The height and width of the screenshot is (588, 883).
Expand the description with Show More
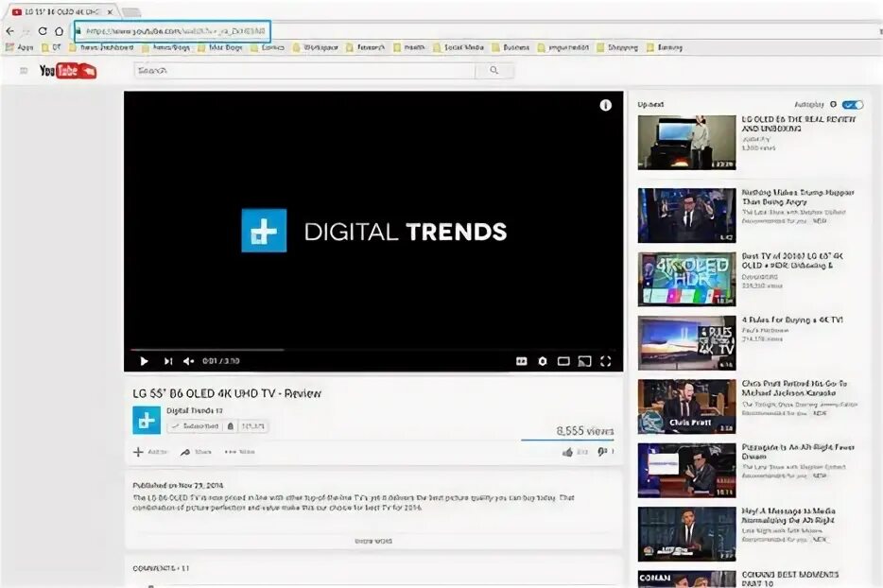coord(373,541)
